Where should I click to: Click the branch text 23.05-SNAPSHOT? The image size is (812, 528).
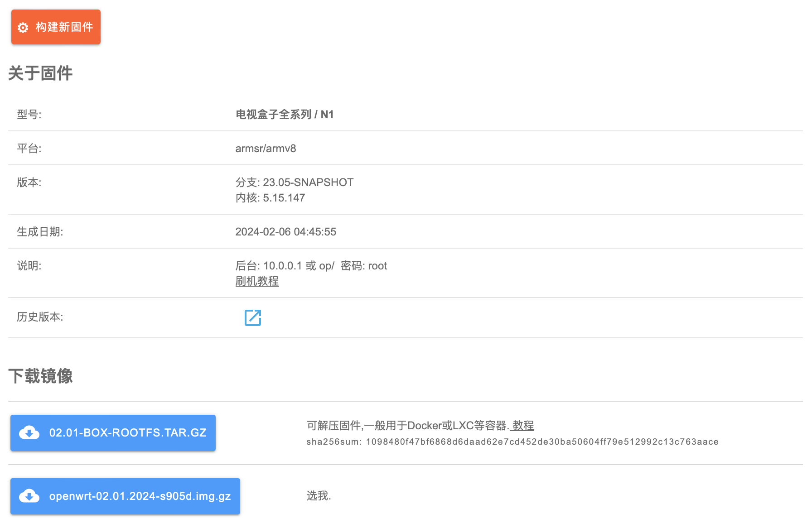[x=308, y=182]
